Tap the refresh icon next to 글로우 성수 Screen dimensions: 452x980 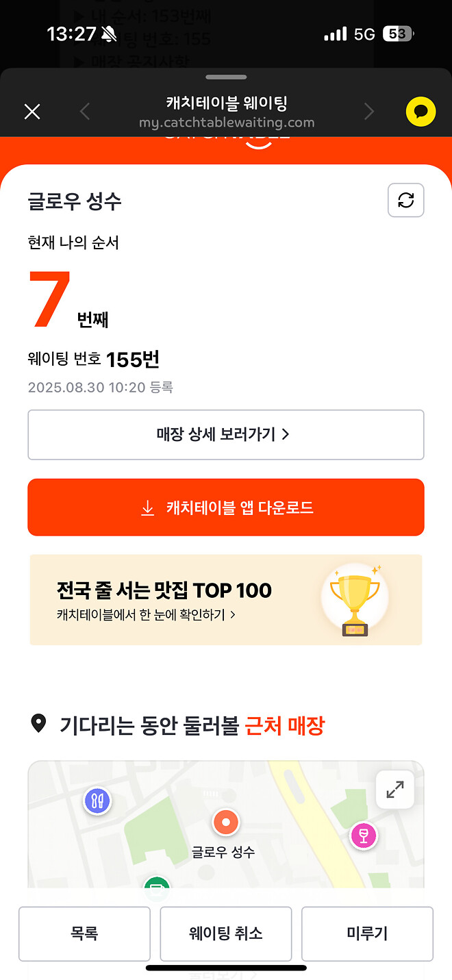pos(405,200)
